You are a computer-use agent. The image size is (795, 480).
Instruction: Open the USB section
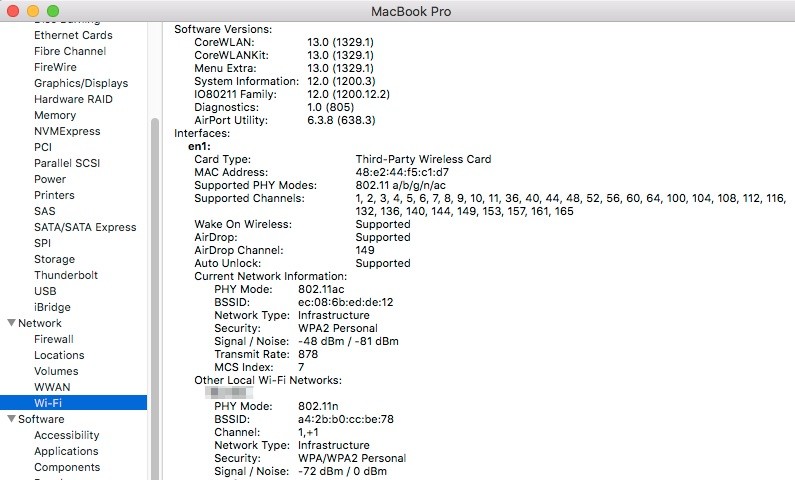(x=45, y=291)
